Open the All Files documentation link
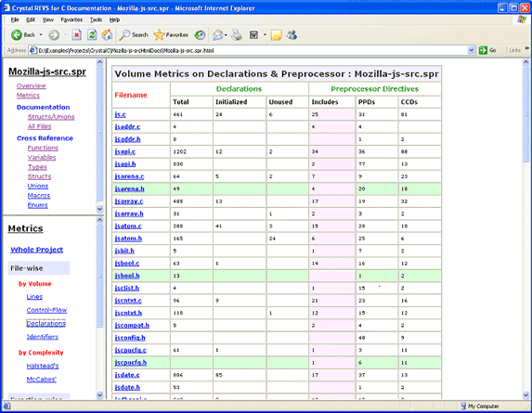The width and height of the screenshot is (532, 413). coord(39,126)
